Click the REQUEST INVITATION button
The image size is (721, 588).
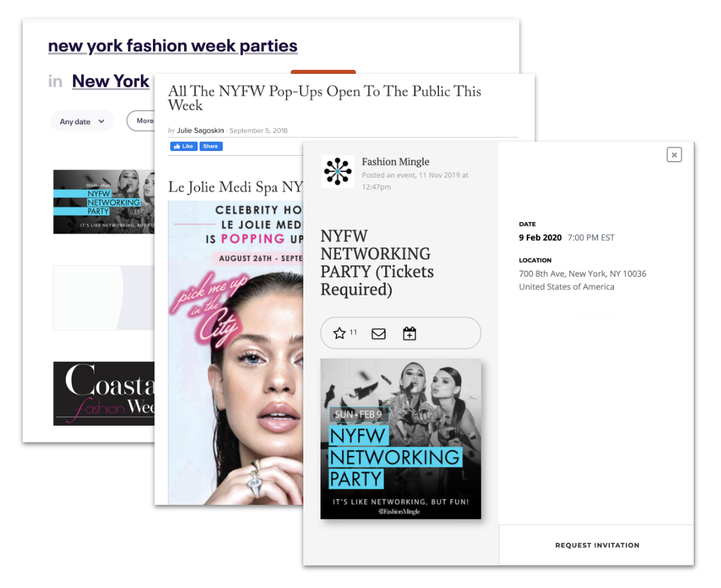(x=597, y=545)
